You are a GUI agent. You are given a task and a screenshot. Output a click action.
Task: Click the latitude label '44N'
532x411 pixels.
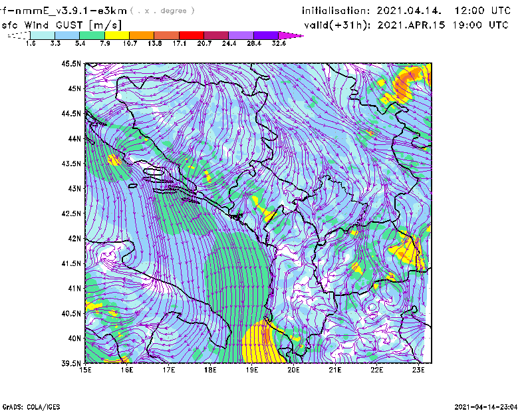74,138
